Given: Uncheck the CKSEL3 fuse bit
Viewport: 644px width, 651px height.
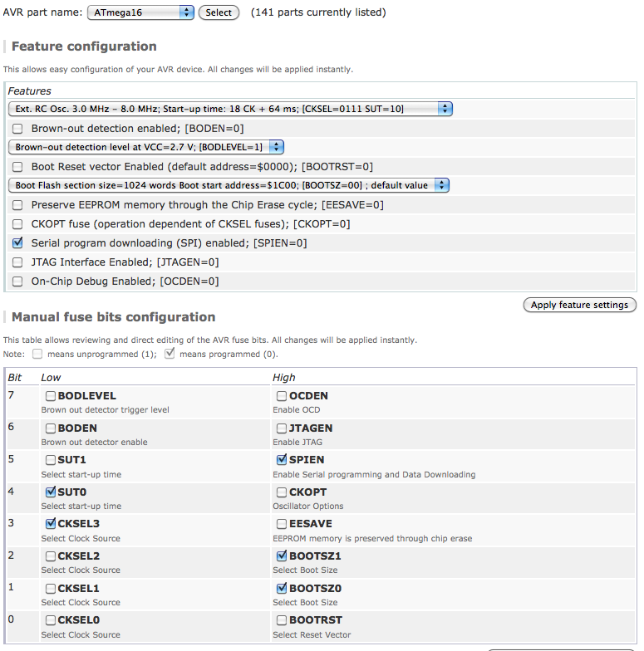Looking at the screenshot, I should pyautogui.click(x=51, y=524).
